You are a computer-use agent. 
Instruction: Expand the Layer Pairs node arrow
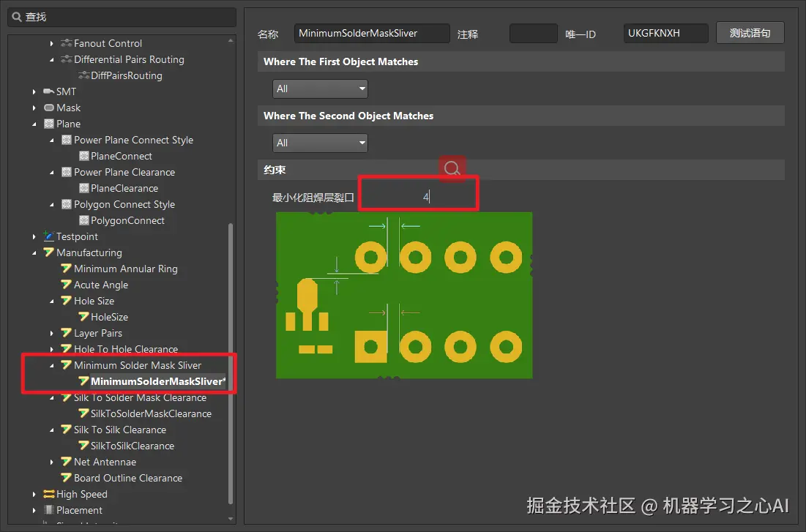point(51,333)
